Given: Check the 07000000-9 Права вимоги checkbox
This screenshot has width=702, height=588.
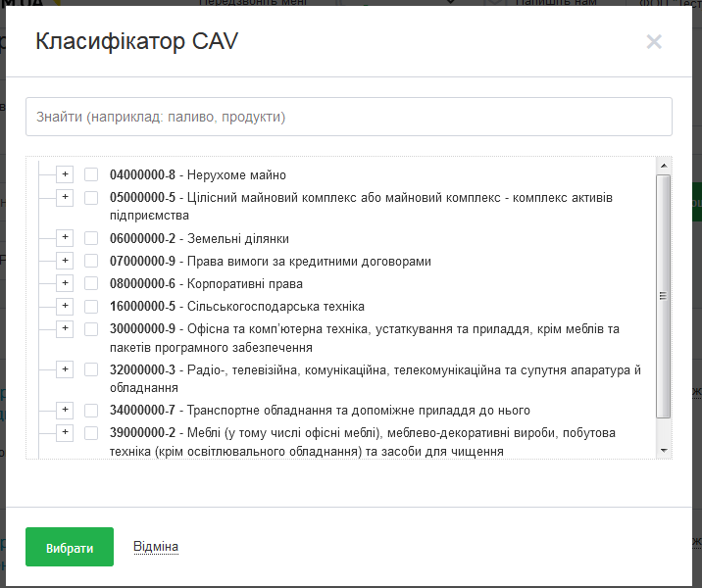Looking at the screenshot, I should pyautogui.click(x=91, y=261).
